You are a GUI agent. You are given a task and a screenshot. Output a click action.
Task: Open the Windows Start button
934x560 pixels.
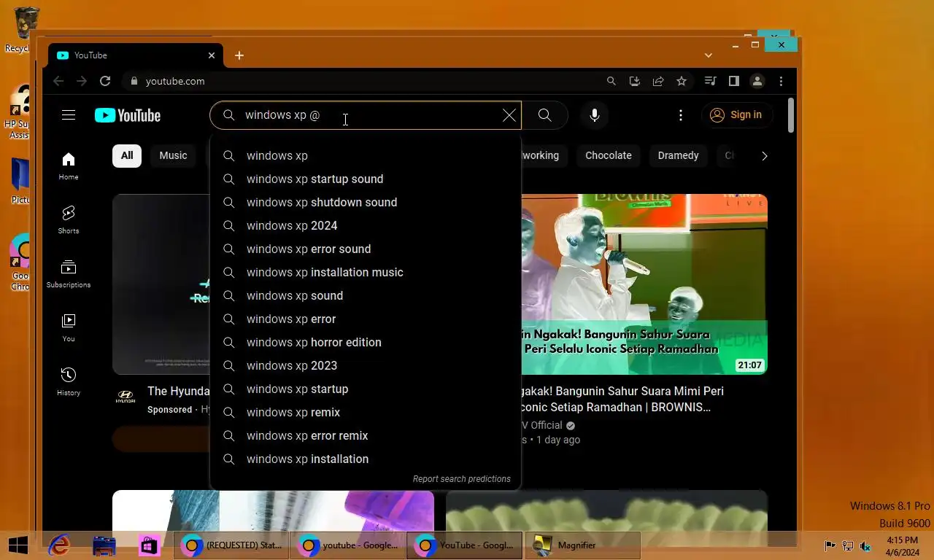click(18, 545)
